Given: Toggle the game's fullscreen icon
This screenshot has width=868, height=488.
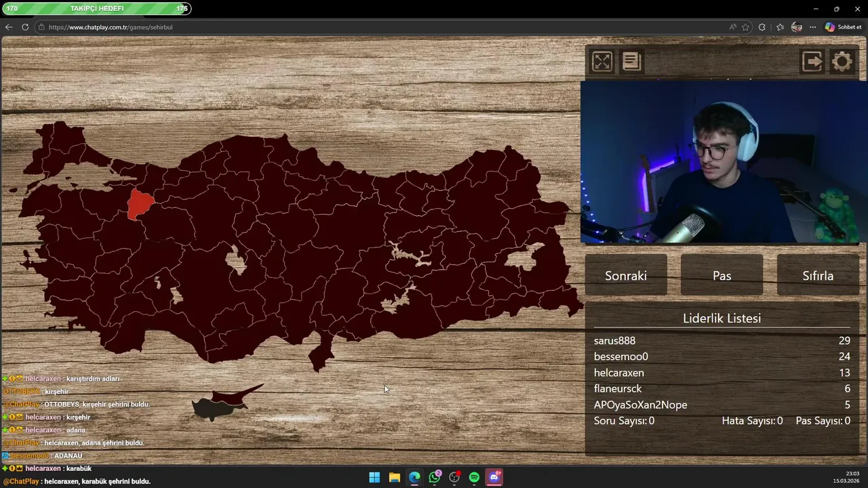Looking at the screenshot, I should tap(602, 62).
